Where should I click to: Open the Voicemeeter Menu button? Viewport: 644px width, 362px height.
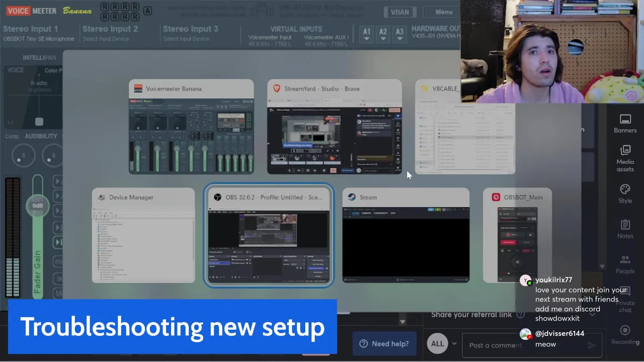[444, 12]
